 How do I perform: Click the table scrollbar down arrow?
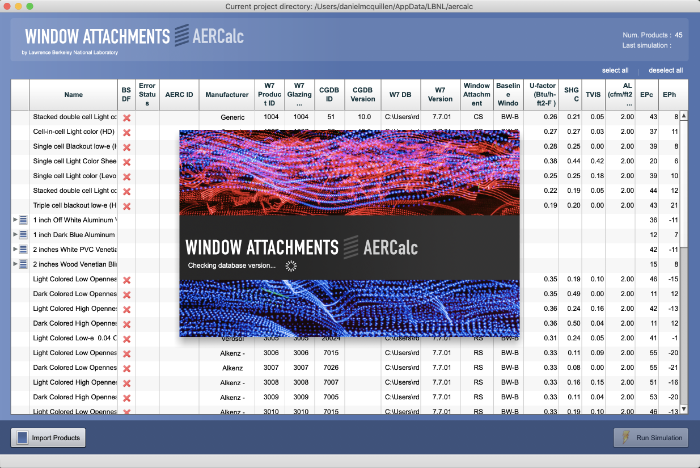683,409
